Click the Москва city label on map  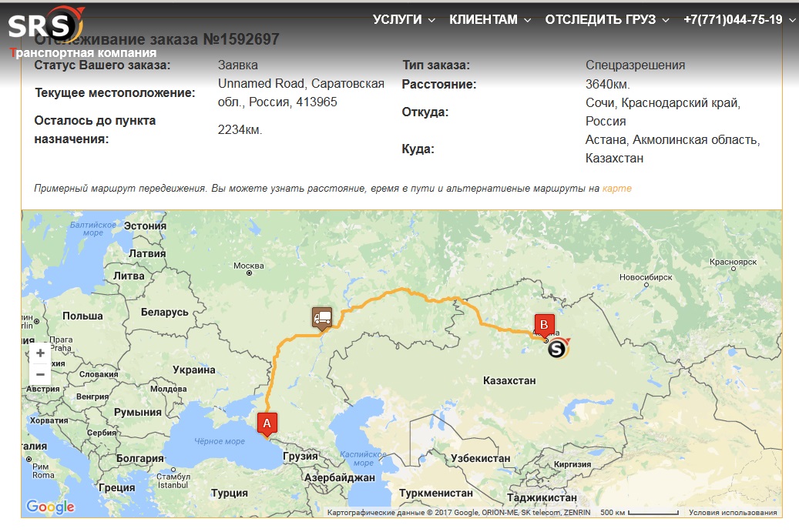(x=249, y=266)
